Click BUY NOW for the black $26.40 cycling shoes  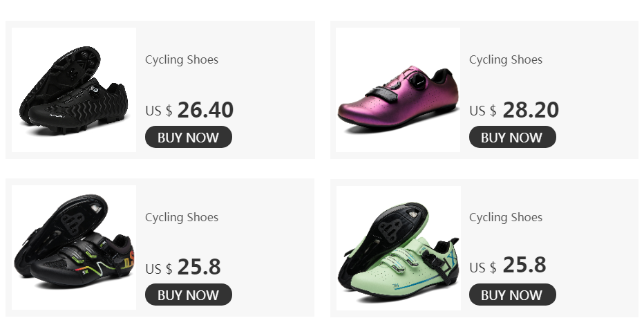pyautogui.click(x=189, y=137)
